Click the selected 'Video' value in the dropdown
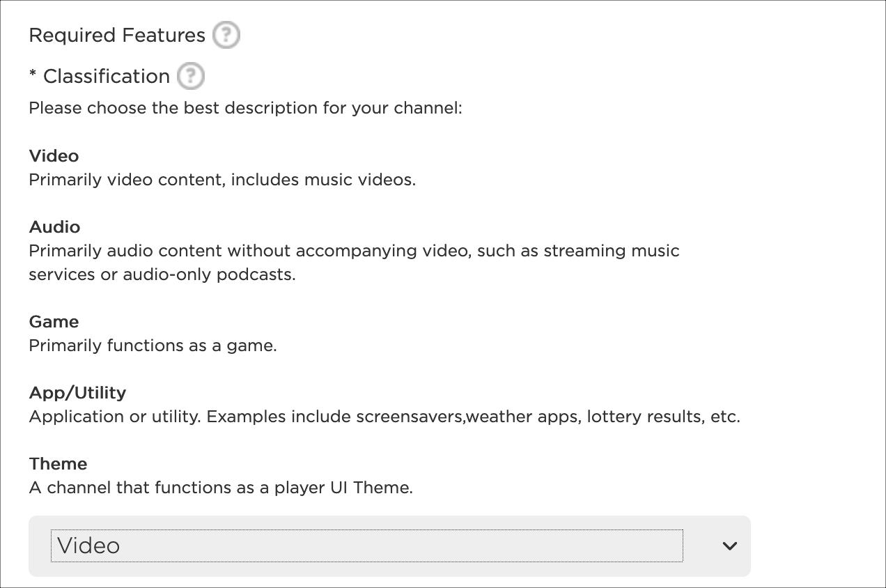The width and height of the screenshot is (886, 588). point(88,546)
